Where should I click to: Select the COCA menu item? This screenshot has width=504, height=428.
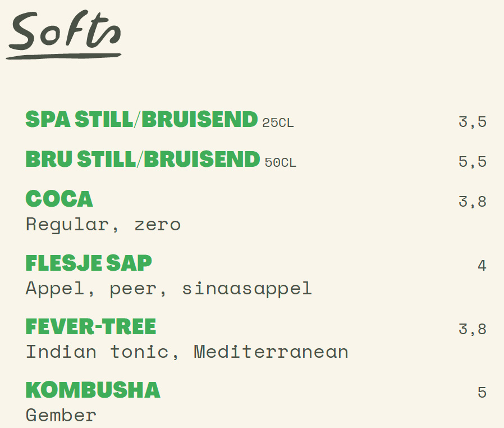[59, 199]
